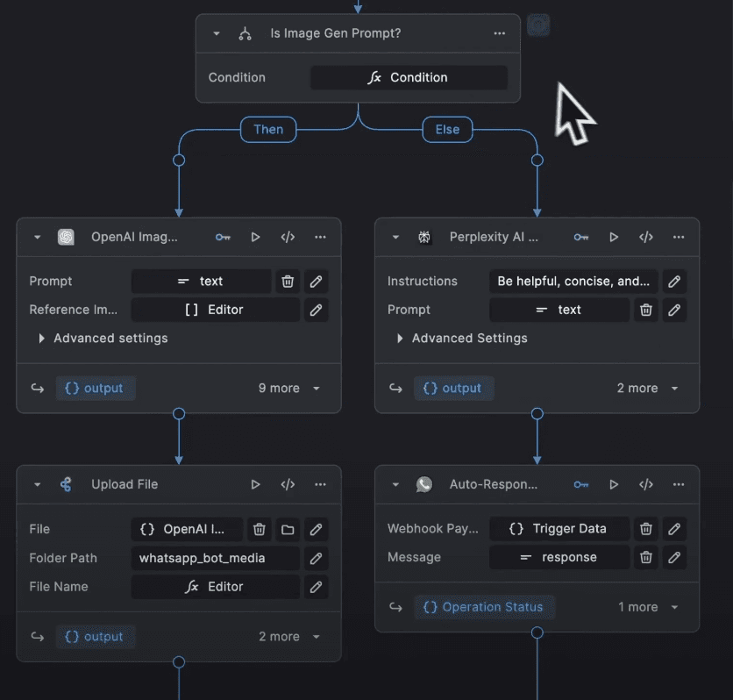Delete the Message response value
The width and height of the screenshot is (733, 700).
645,557
